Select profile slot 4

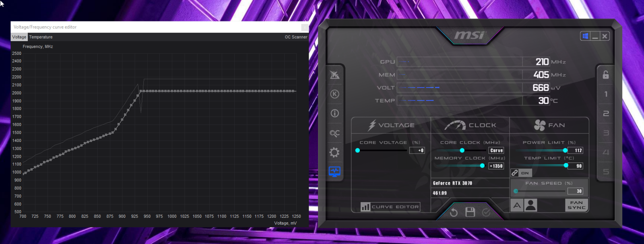pos(606,152)
